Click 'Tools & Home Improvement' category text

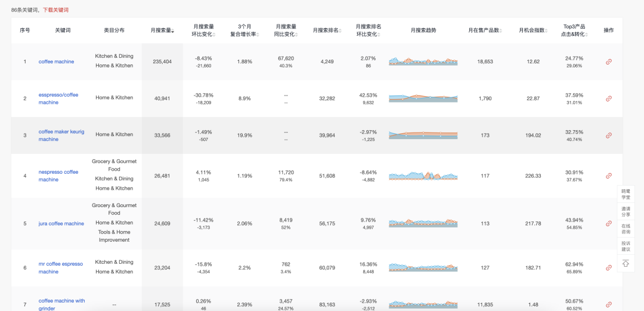114,236
